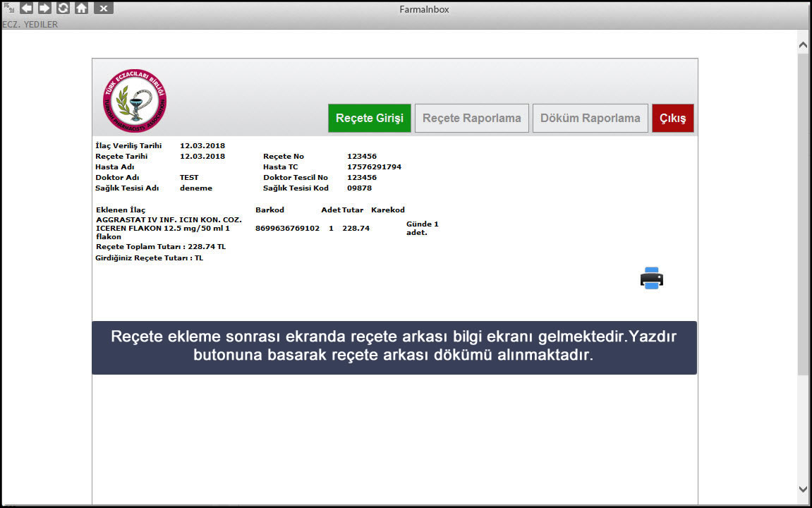Click the Doktor Tescil No label

tap(295, 177)
